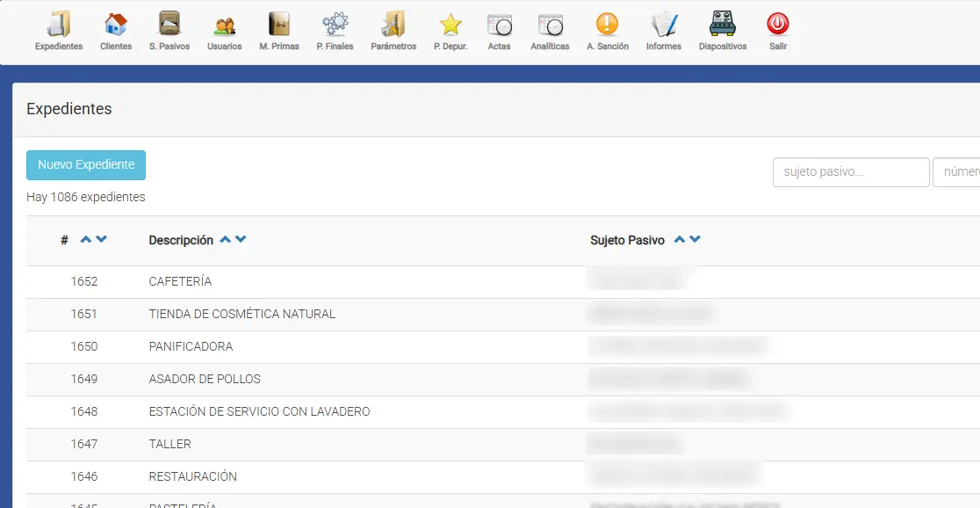Sort the # column ascending
The width and height of the screenshot is (980, 508).
pos(85,240)
